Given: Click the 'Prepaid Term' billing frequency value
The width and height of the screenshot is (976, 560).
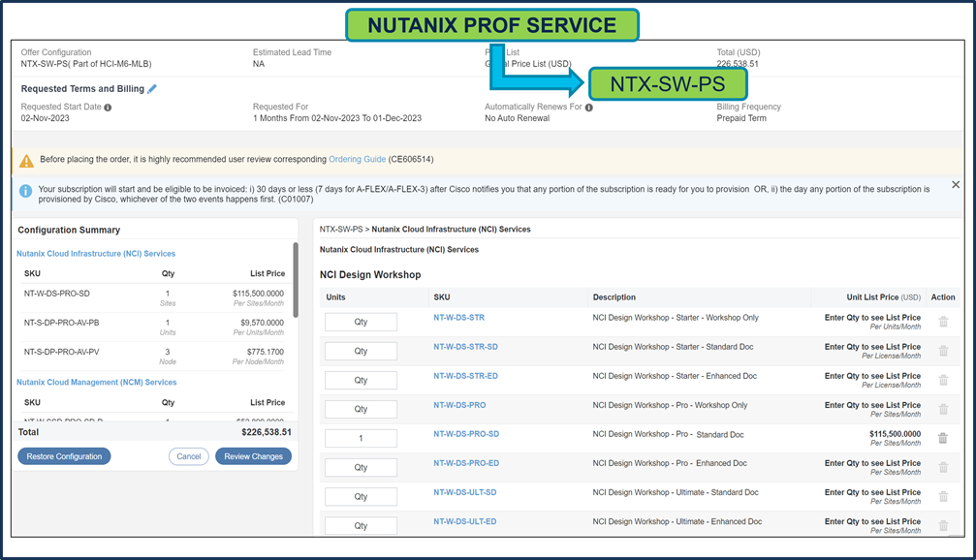Looking at the screenshot, I should click(x=741, y=118).
